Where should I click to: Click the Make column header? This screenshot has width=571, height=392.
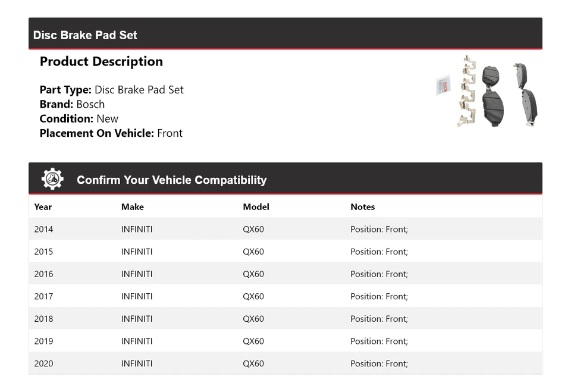133,207
